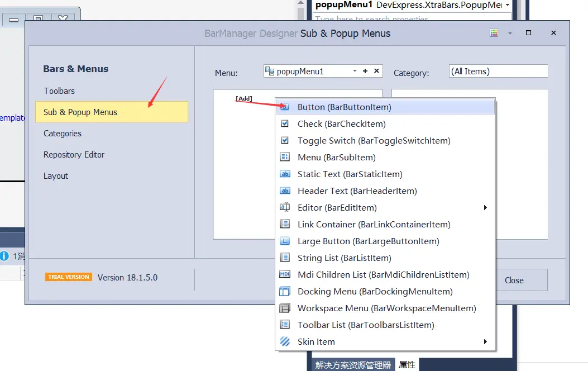
Task: Choose Toggle Switch (BarToggleSwitchItem) entry
Action: coord(385,141)
